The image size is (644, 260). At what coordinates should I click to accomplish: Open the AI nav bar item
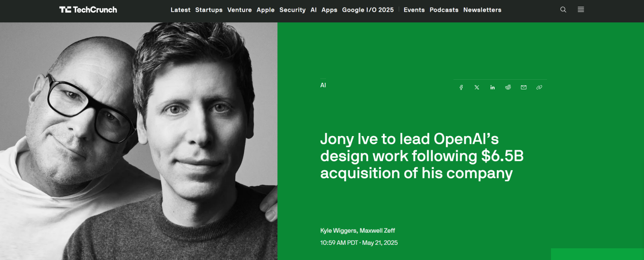click(313, 10)
